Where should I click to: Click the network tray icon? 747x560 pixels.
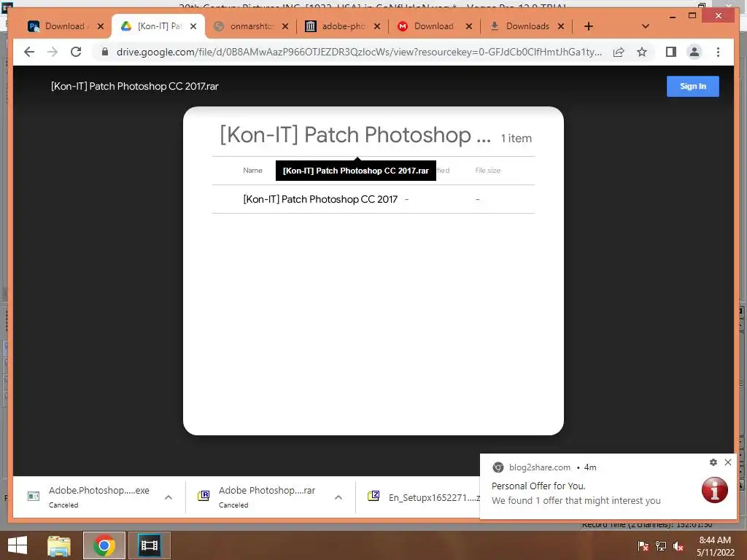click(661, 545)
